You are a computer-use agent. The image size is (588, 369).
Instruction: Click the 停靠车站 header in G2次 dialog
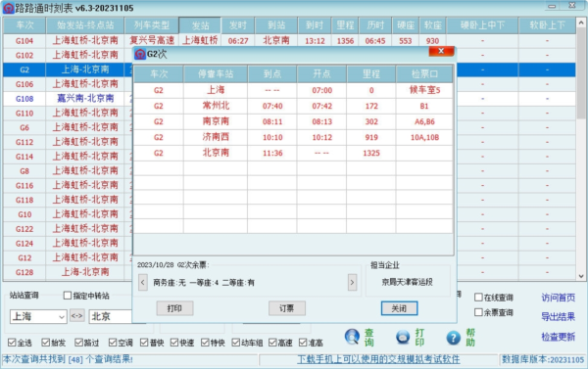pyautogui.click(x=216, y=74)
